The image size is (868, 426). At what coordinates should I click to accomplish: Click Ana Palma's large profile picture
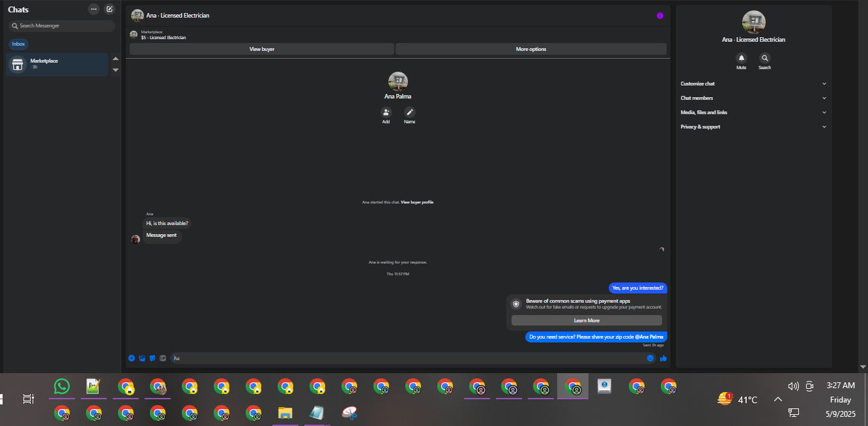coord(398,82)
